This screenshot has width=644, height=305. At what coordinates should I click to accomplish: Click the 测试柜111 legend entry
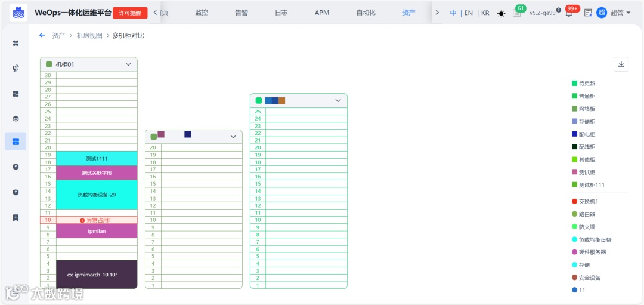(x=588, y=185)
